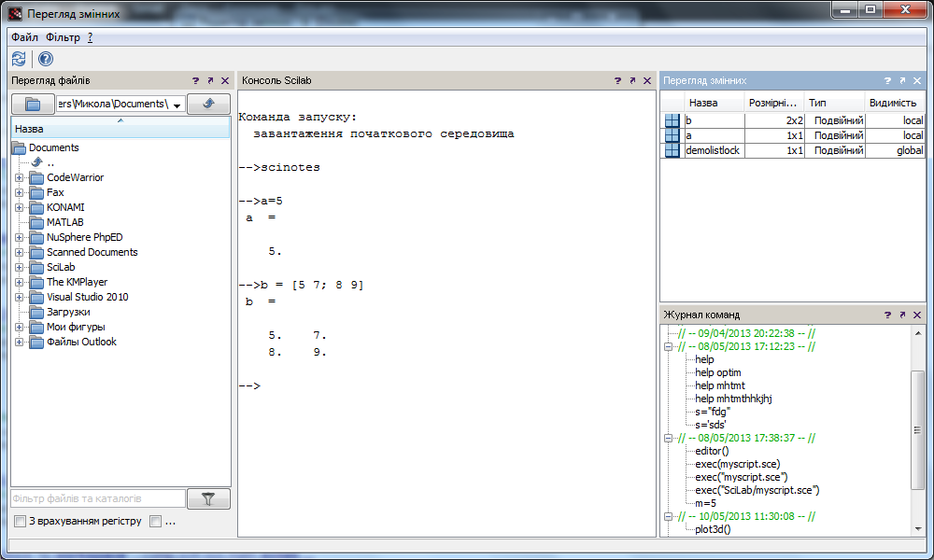Click matrix icon of variable a
Viewport: 934px width, 560px height.
pyautogui.click(x=672, y=135)
